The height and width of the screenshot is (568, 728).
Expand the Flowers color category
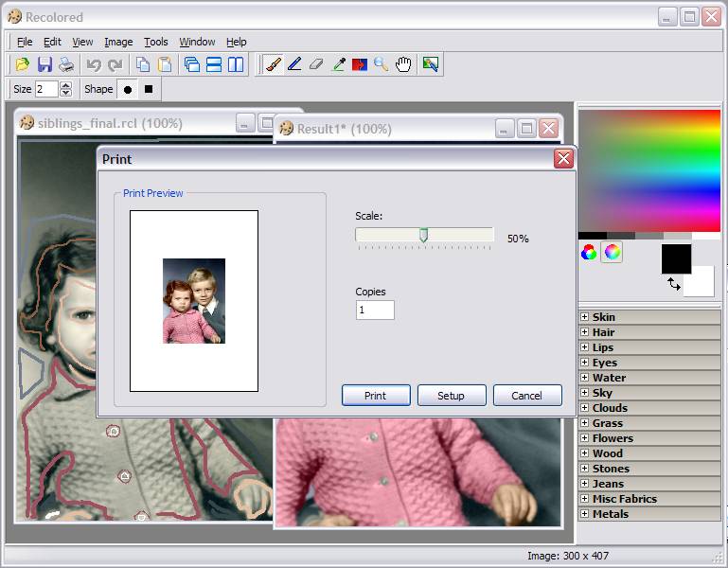tap(584, 438)
